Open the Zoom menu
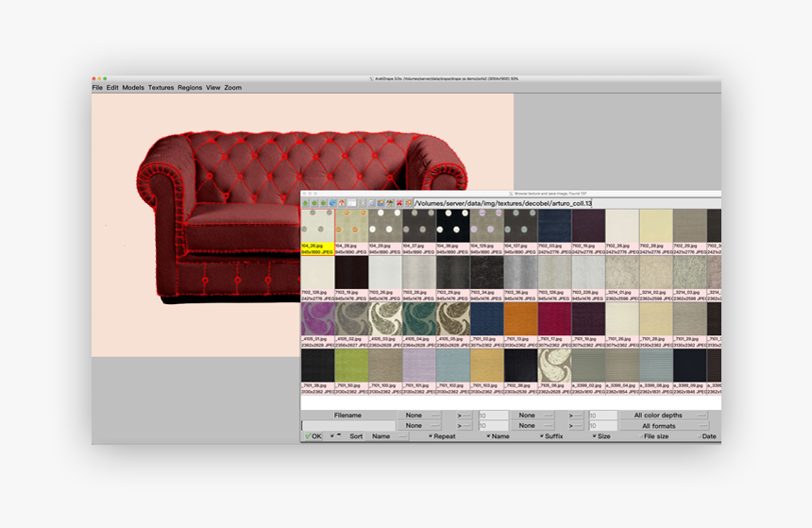 click(233, 88)
